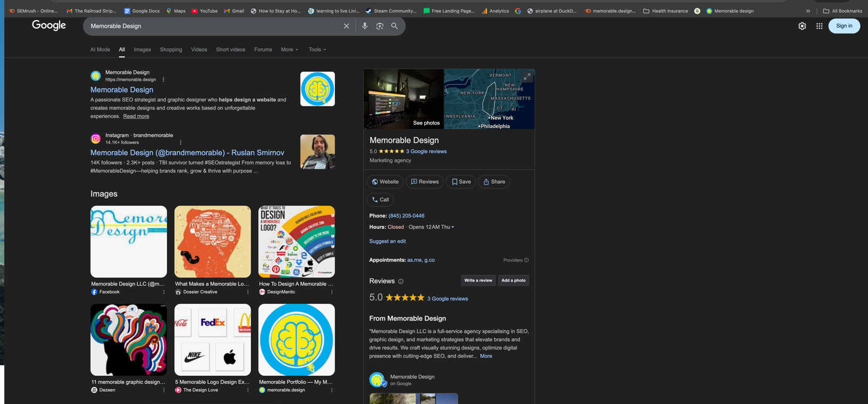Screen dimensions: 868x404
Task: Open 3 Google reviews link under business name
Action: 426,152
